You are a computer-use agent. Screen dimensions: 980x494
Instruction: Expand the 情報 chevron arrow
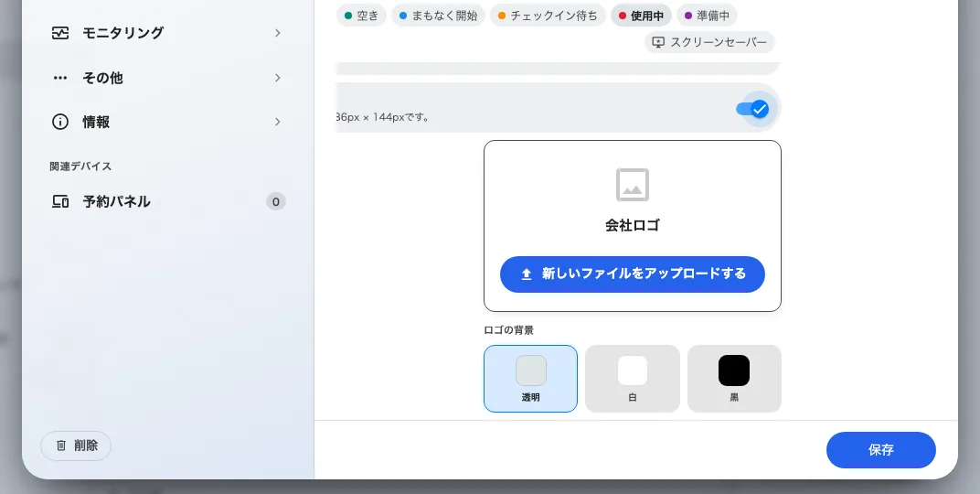(278, 122)
